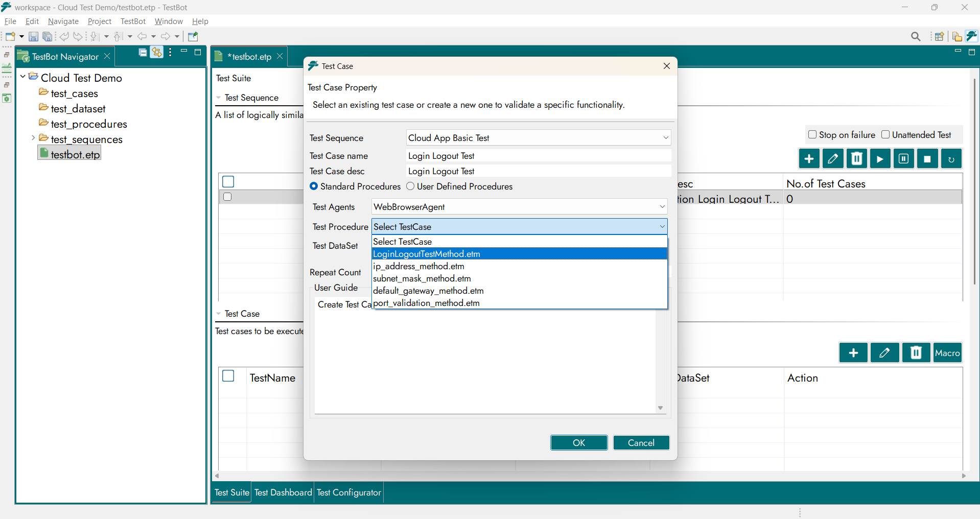Click the refresh test suite icon
The width and height of the screenshot is (980, 519).
click(x=951, y=159)
